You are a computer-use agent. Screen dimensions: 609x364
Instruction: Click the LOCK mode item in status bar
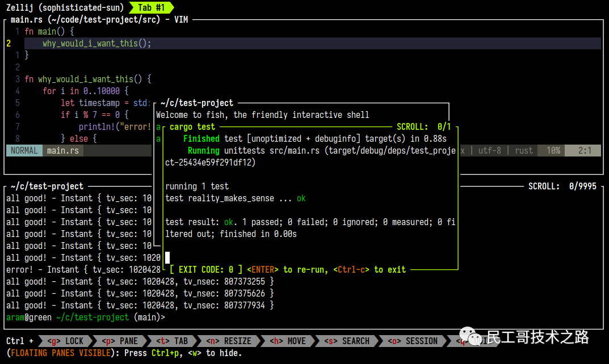(65, 341)
